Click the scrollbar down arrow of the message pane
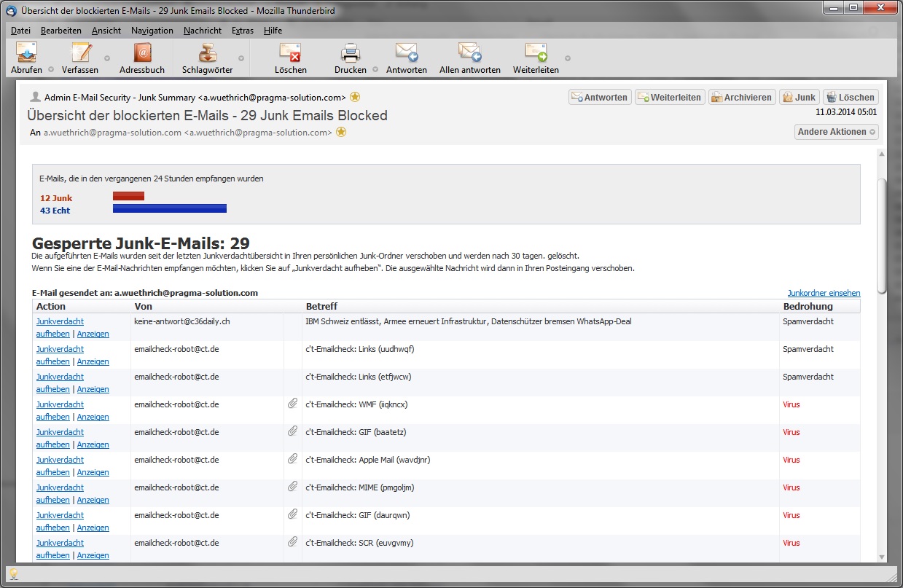Viewport: 903px width, 588px height. tap(881, 557)
